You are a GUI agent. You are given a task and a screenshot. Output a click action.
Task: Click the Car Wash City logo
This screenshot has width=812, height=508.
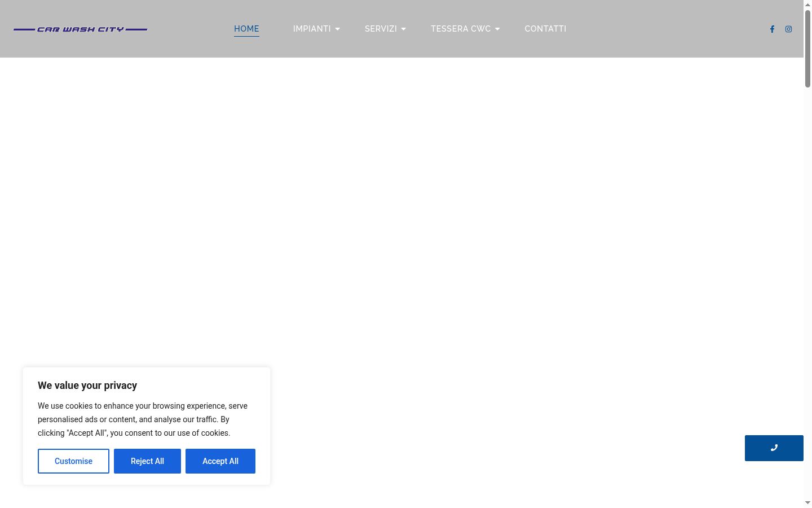pos(80,29)
